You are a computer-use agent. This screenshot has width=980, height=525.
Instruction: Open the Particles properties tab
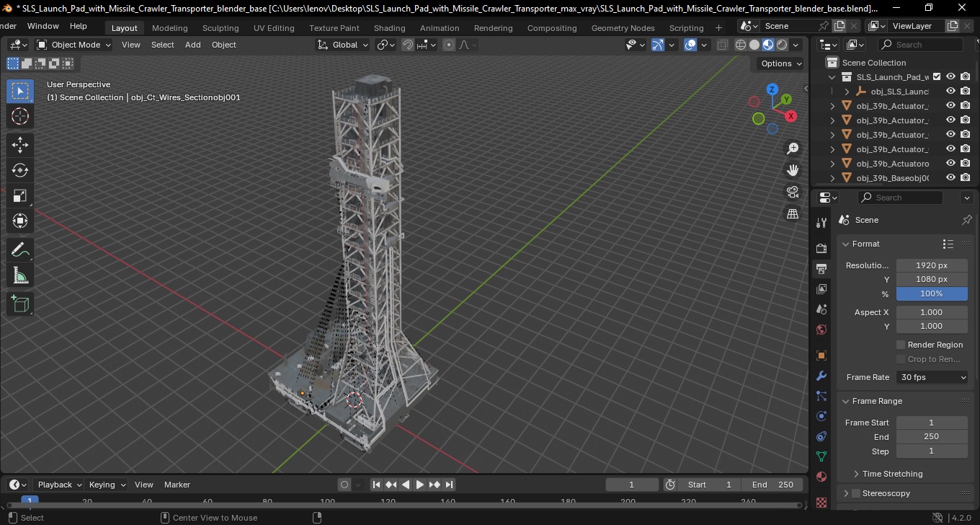pos(821,396)
